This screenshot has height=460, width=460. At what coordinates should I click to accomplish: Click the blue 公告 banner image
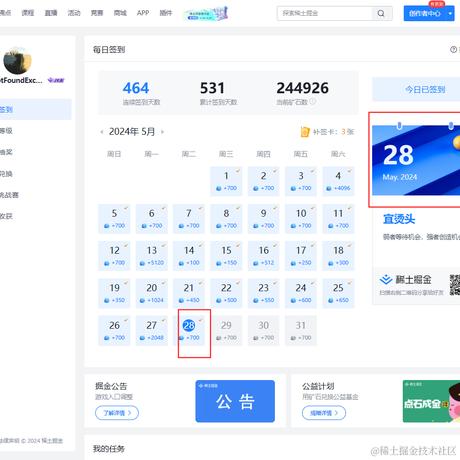click(x=235, y=401)
